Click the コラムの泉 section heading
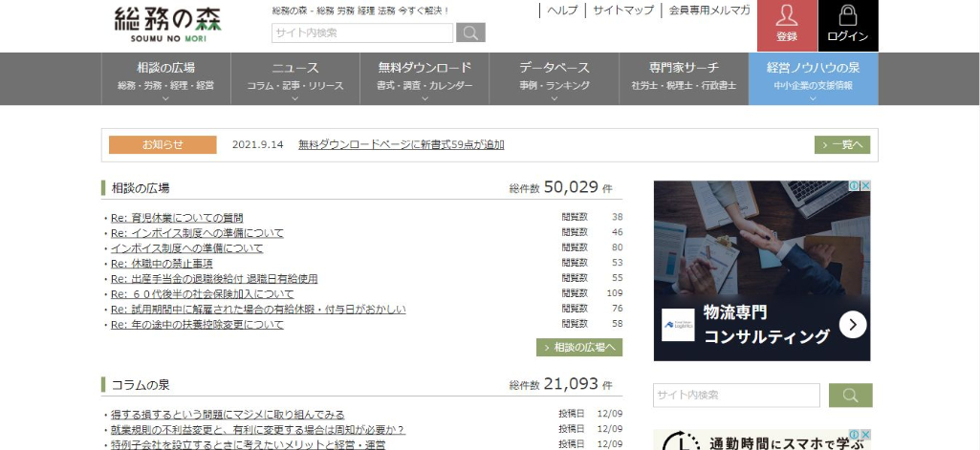The height and width of the screenshot is (450, 980). click(x=140, y=384)
